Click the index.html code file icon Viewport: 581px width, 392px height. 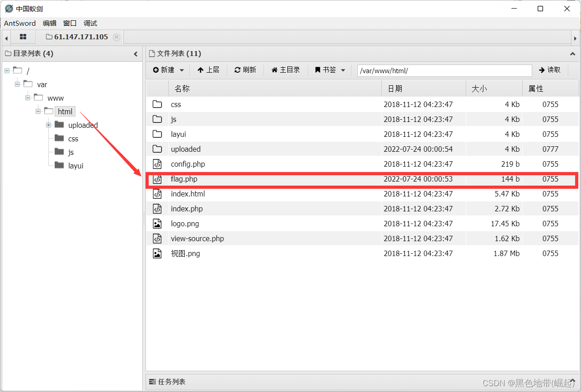click(x=157, y=194)
